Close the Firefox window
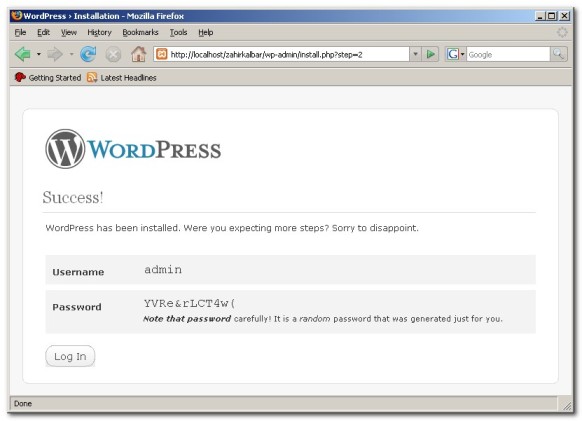This screenshot has width=582, height=421. [x=564, y=16]
